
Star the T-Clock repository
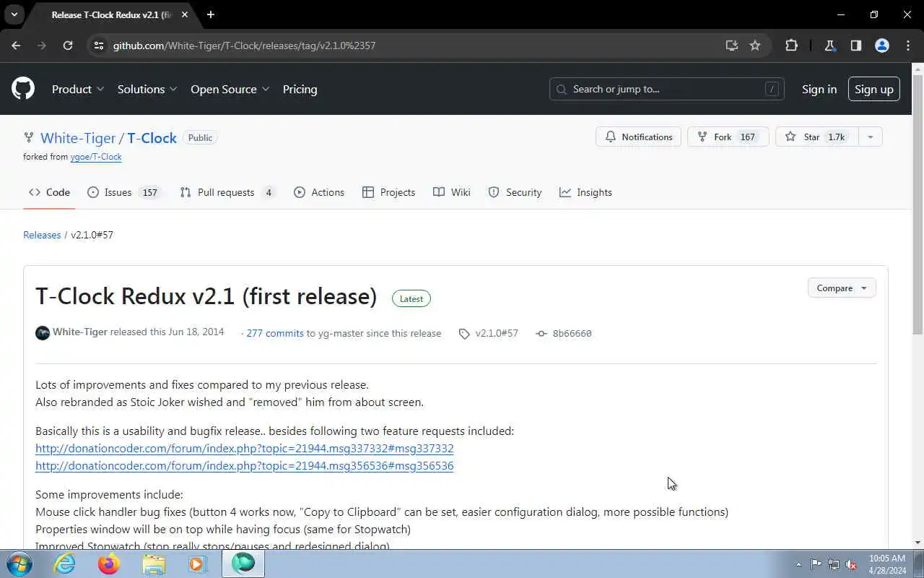point(816,137)
